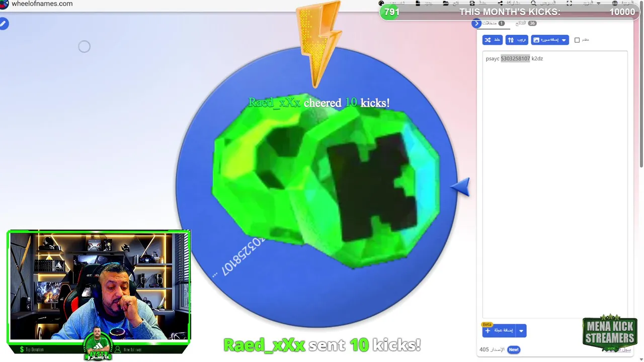Click the version 405 text
This screenshot has width=644, height=362.
coord(492,349)
